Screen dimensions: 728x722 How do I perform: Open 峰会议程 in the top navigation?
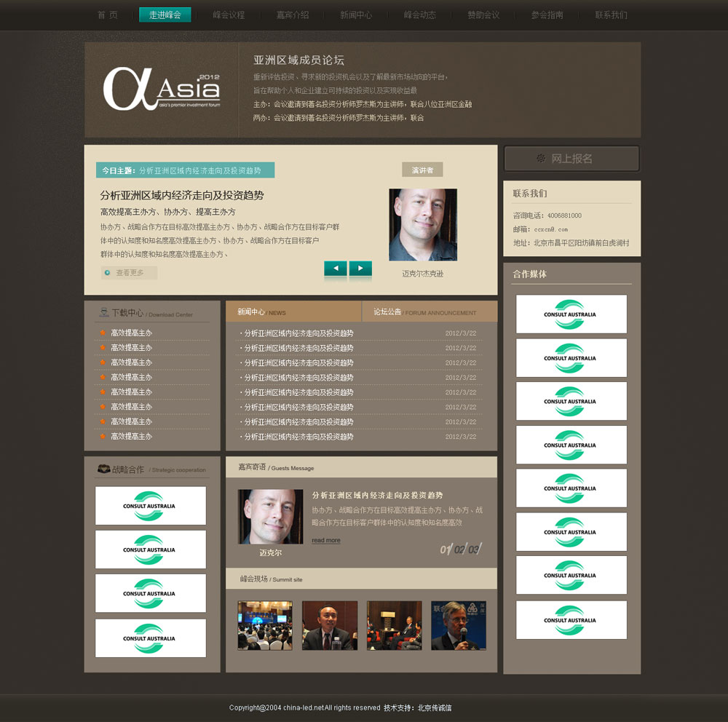coord(229,15)
